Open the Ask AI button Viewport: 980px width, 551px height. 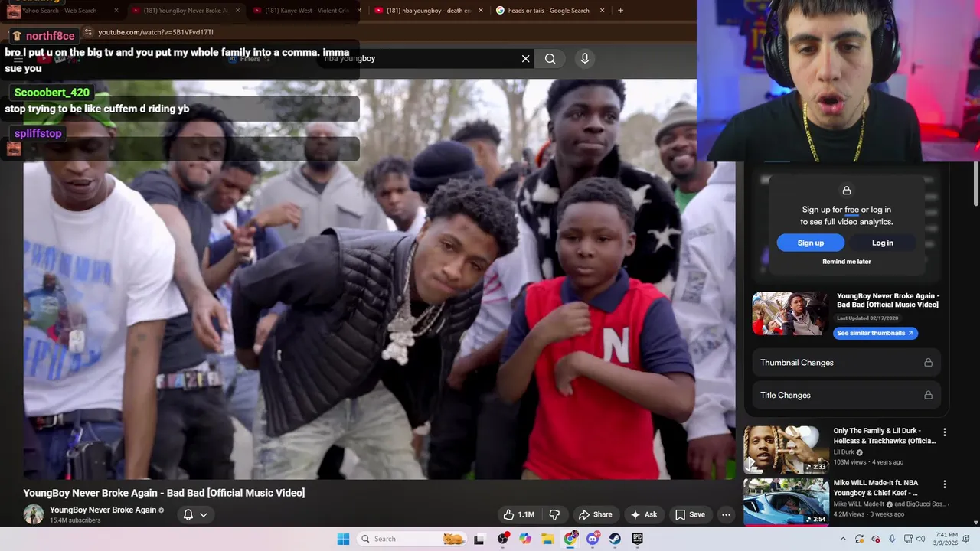click(x=643, y=514)
